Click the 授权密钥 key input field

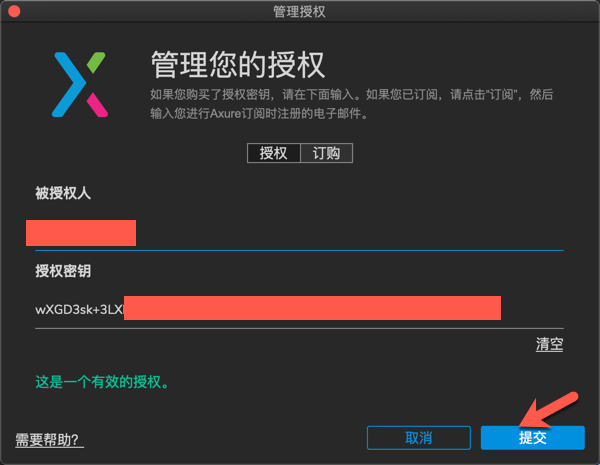[x=299, y=309]
